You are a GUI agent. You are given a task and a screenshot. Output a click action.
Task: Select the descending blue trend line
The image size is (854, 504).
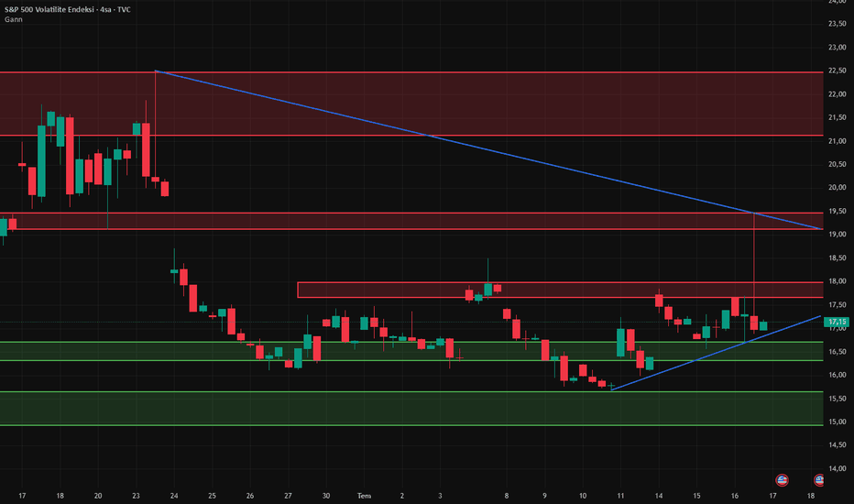pyautogui.click(x=490, y=150)
